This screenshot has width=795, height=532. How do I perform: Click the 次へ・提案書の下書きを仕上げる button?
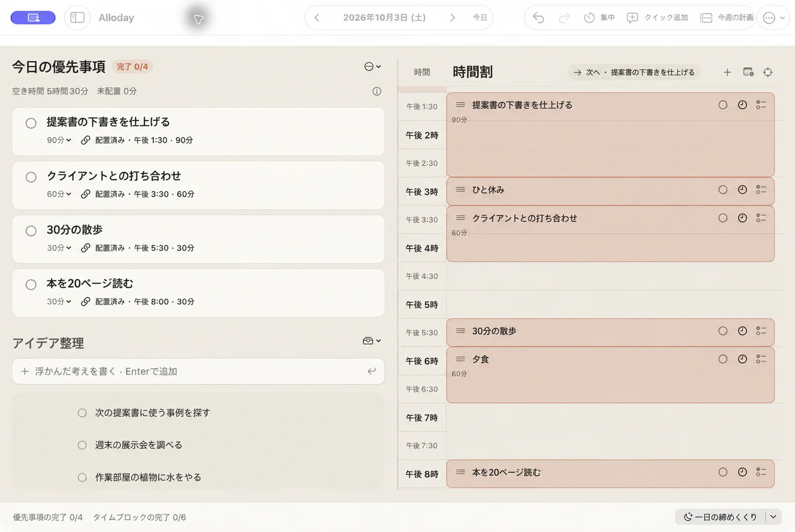tap(634, 72)
